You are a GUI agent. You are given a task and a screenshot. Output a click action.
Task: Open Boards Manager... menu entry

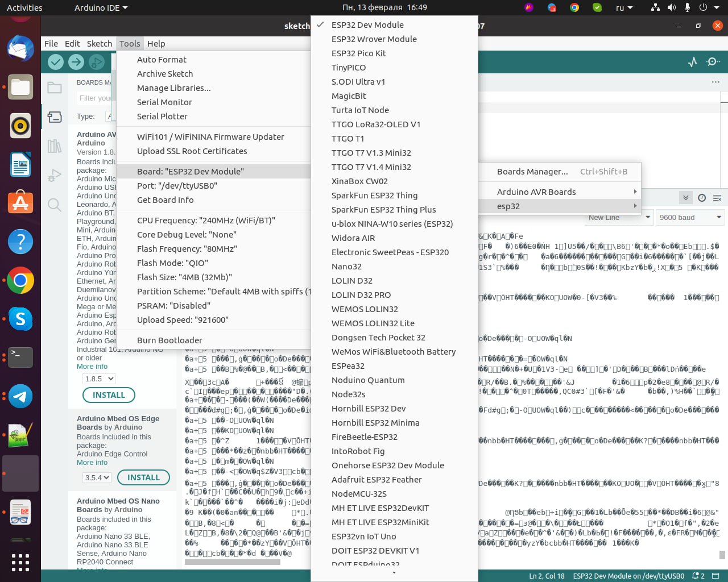(560, 172)
